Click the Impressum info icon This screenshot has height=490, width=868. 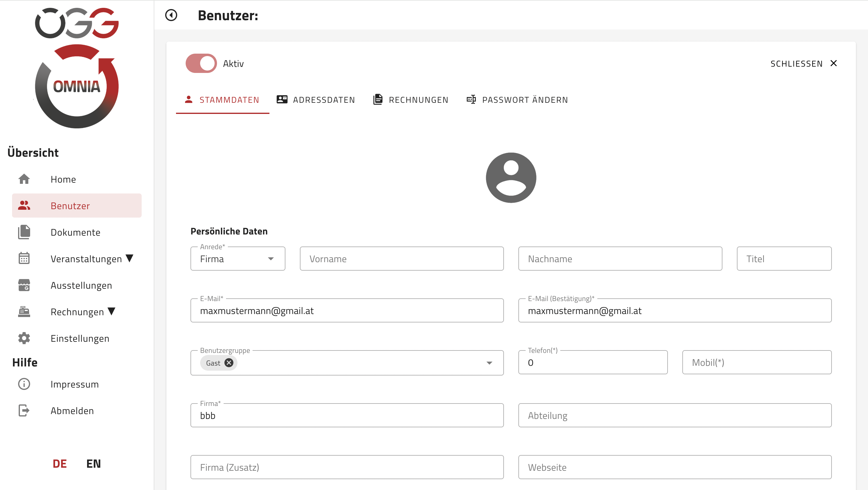coord(24,384)
